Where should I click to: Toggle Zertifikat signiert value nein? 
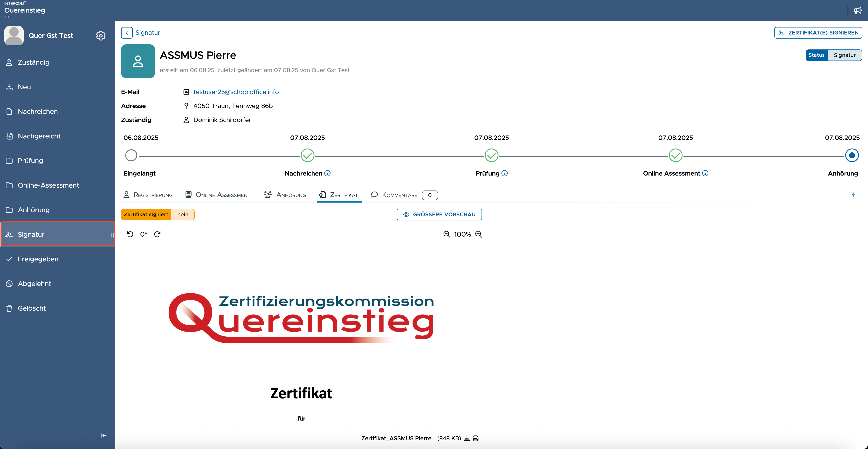pos(183,215)
